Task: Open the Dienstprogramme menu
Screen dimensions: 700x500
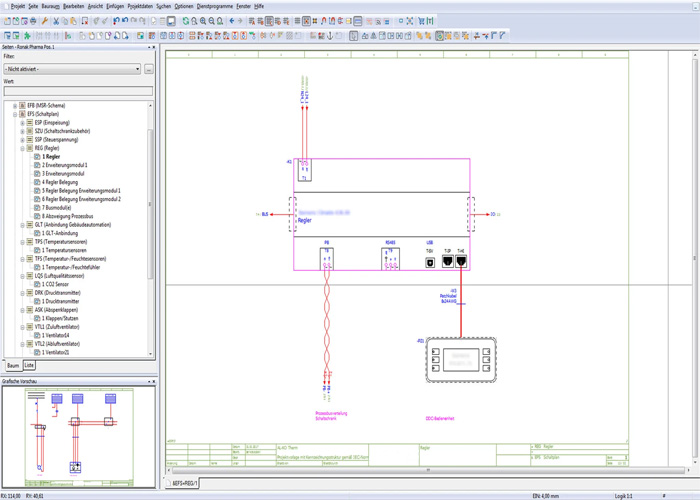Action: [214, 6]
